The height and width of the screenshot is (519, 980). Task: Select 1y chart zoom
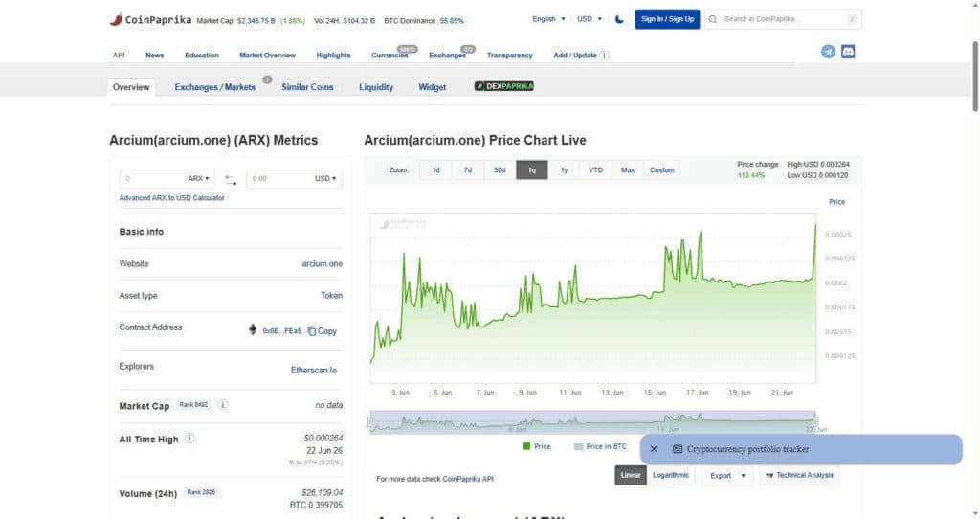pos(565,170)
